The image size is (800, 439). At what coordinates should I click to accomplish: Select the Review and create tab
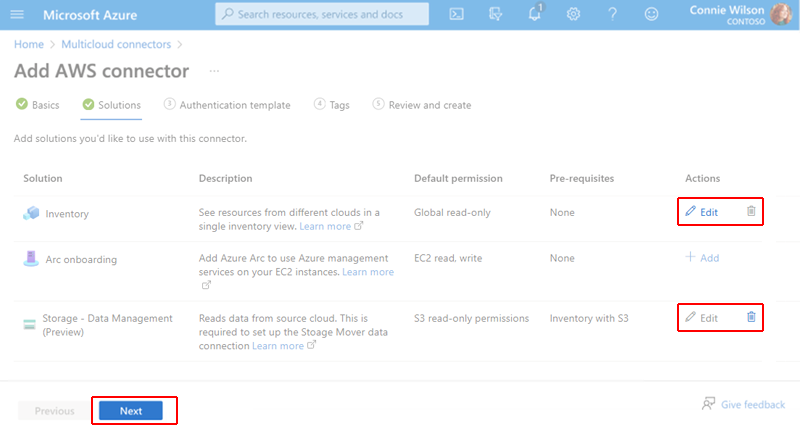[422, 105]
